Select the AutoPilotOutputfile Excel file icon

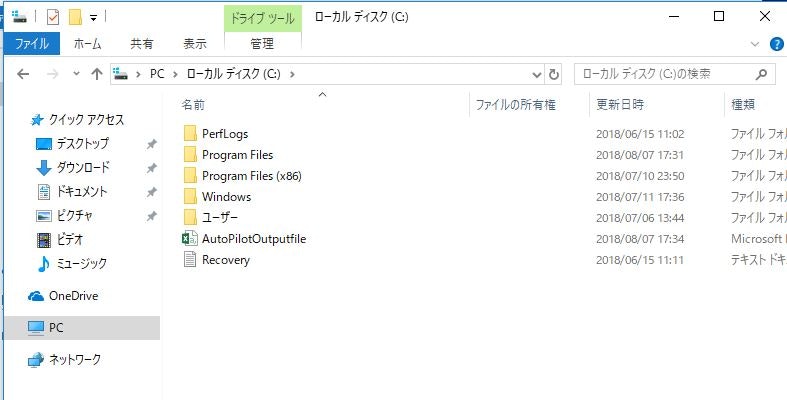click(x=190, y=239)
